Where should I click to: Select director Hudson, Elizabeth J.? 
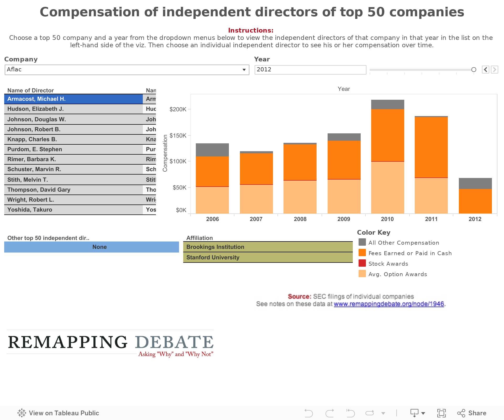(73, 109)
